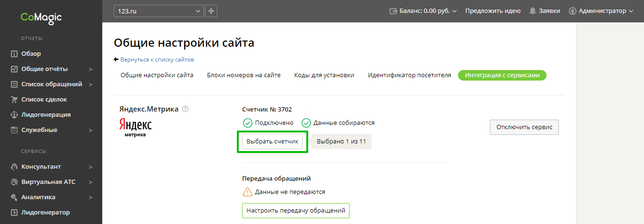The height and width of the screenshot is (224, 644).
Task: Click the Служебные sidebar icon
Action: pos(14,130)
